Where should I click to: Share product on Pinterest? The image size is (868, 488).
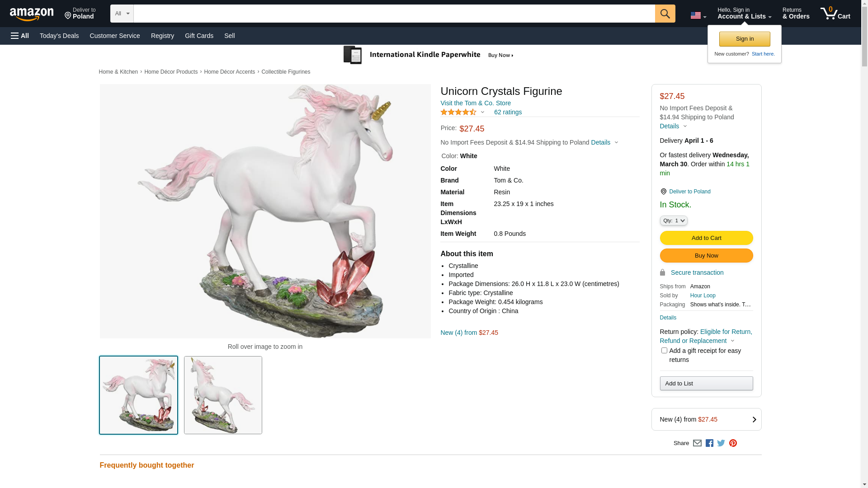coord(733,443)
